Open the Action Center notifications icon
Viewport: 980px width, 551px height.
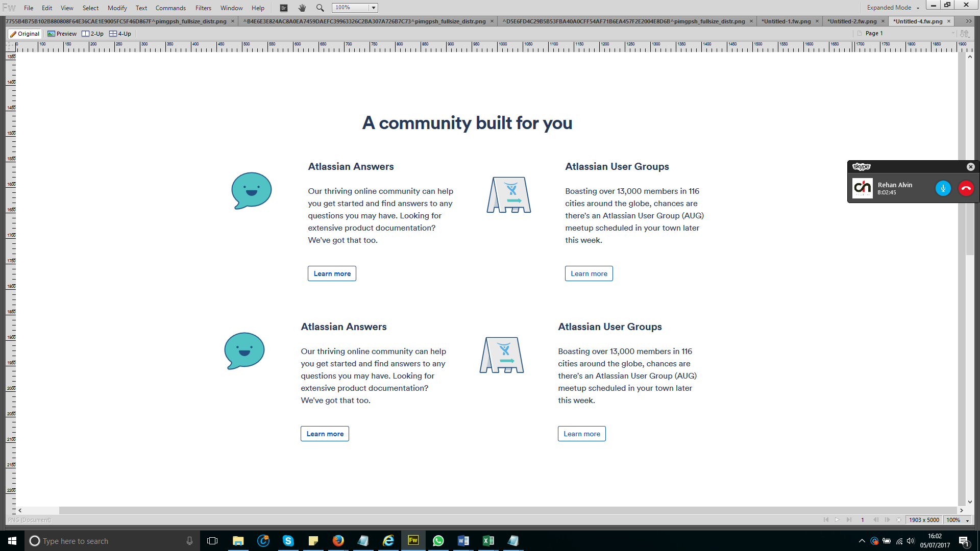[x=964, y=541]
